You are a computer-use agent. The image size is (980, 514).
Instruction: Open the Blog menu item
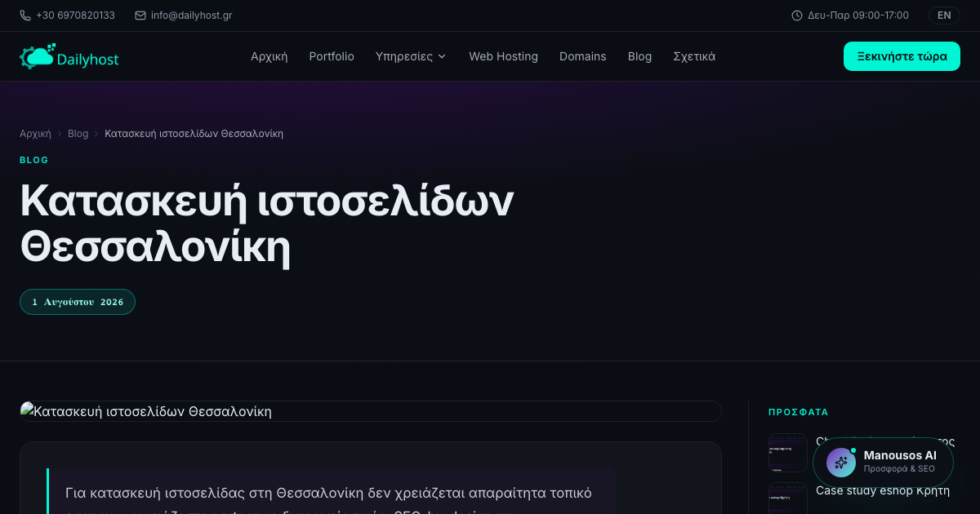point(639,56)
